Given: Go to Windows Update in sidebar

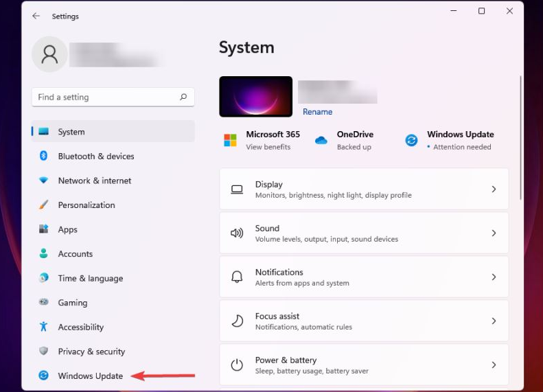Looking at the screenshot, I should coord(90,376).
